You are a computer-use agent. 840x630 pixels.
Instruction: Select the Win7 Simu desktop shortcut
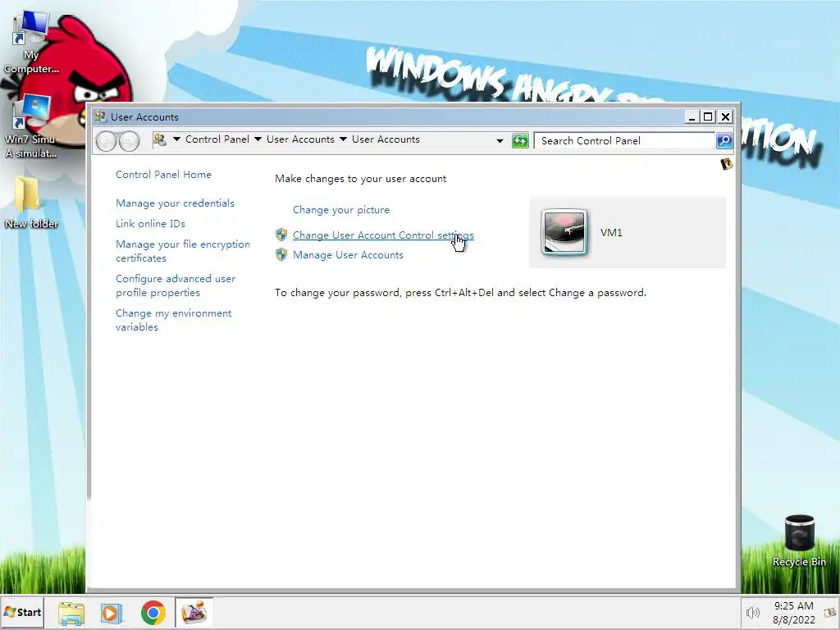31,126
